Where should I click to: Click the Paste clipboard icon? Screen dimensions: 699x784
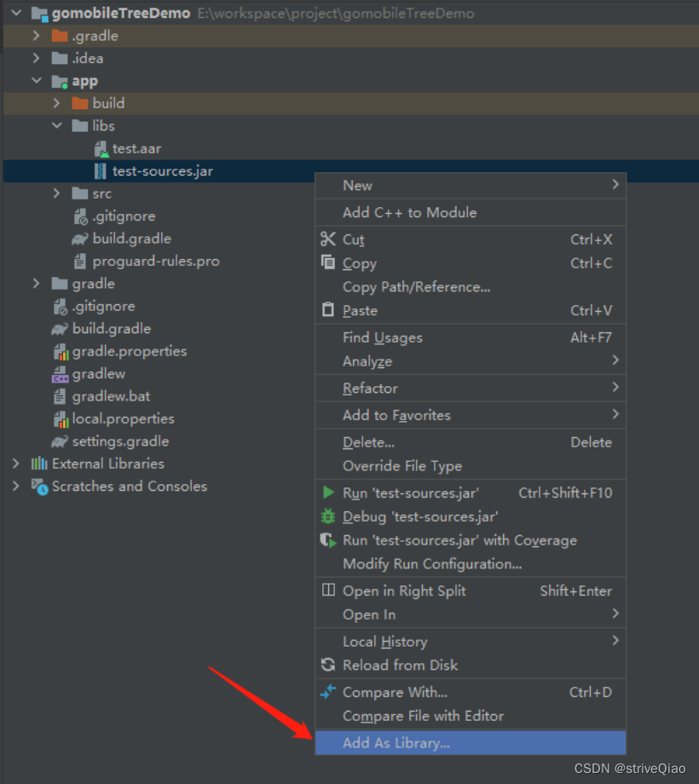coord(328,309)
